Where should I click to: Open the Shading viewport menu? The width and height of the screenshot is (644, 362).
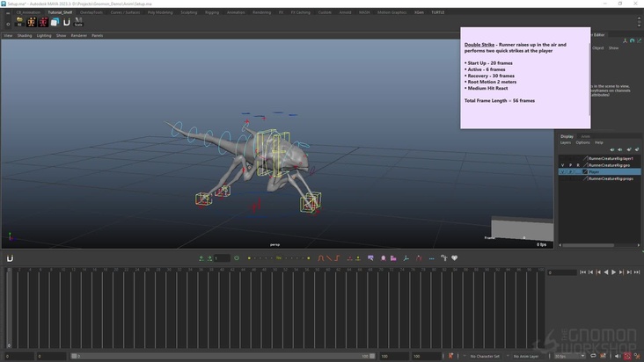point(25,35)
